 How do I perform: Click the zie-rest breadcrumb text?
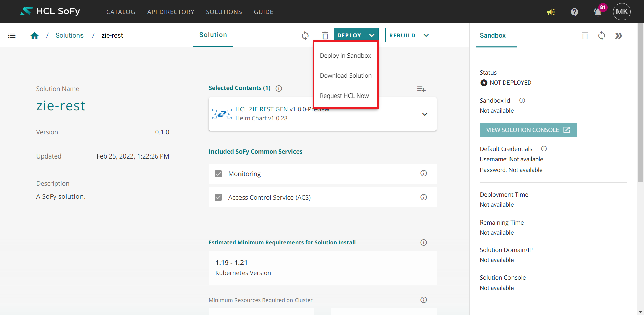[112, 36]
